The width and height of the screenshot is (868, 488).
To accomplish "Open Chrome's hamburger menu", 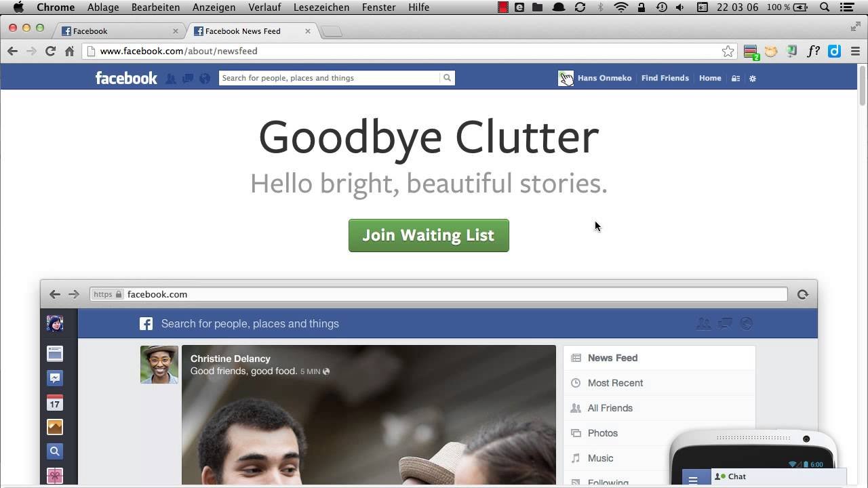I will [x=855, y=52].
